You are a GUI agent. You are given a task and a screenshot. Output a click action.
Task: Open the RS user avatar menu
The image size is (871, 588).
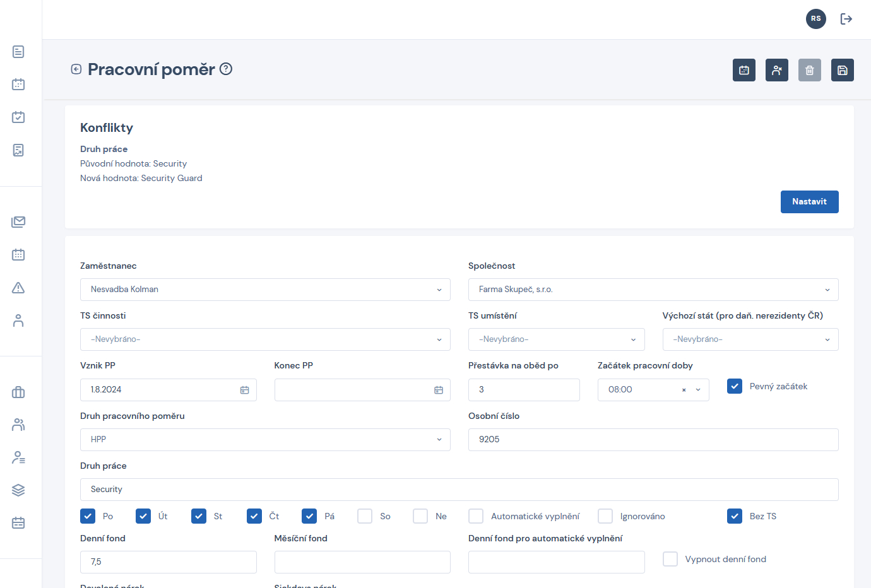[815, 19]
